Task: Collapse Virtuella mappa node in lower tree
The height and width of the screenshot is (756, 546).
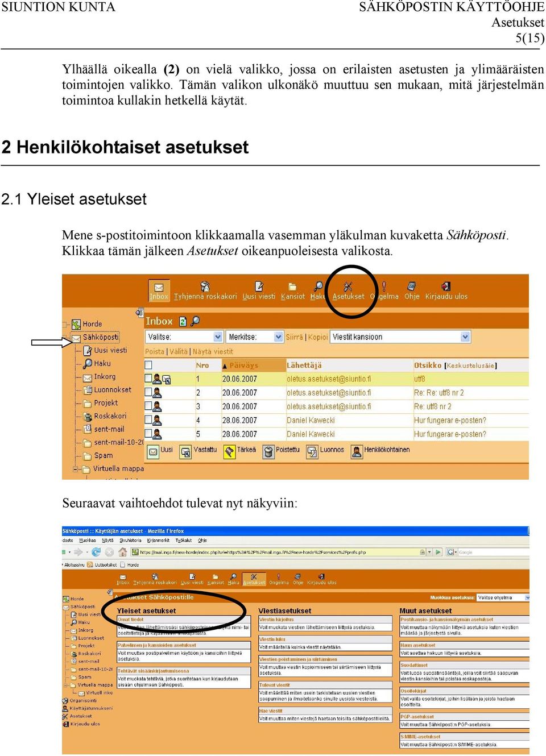Action: (65, 685)
